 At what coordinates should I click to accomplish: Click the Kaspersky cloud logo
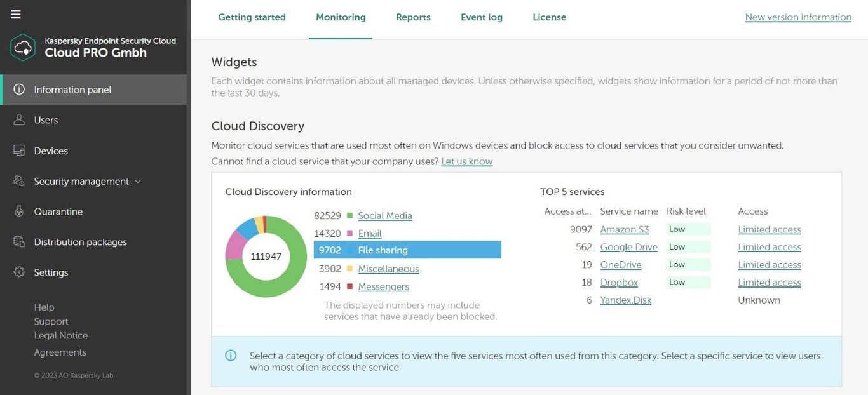point(22,47)
